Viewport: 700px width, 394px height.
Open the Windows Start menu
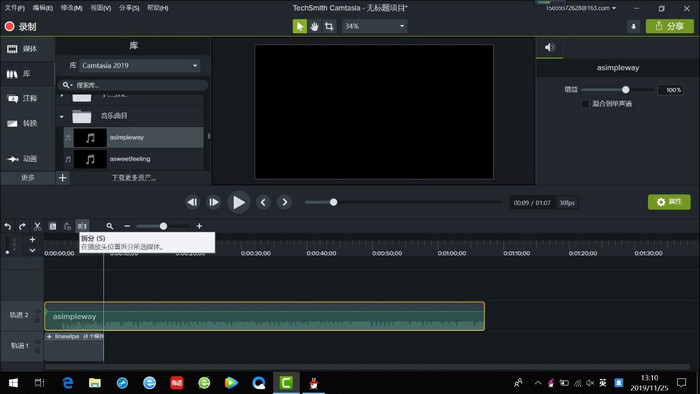coord(13,383)
